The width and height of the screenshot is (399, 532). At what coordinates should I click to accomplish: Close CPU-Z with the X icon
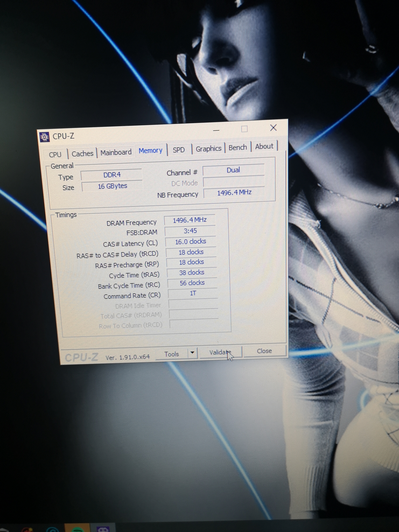tap(273, 128)
